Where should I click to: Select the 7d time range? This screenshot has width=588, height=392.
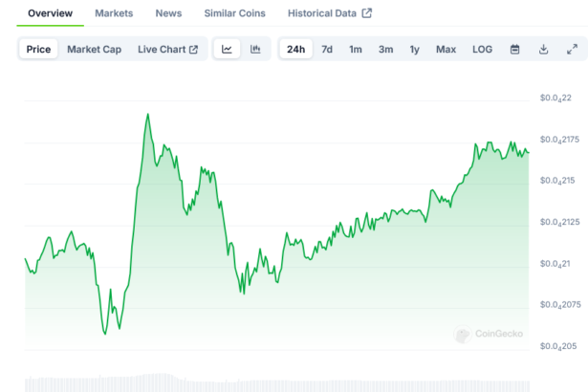pyautogui.click(x=327, y=49)
